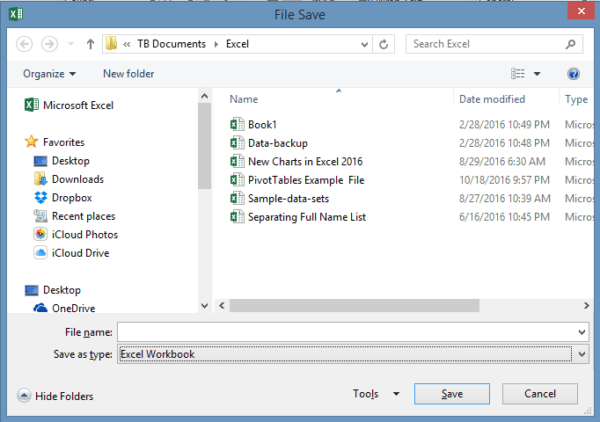Click the Favorites star icon
This screenshot has height=422, width=600.
[31, 142]
